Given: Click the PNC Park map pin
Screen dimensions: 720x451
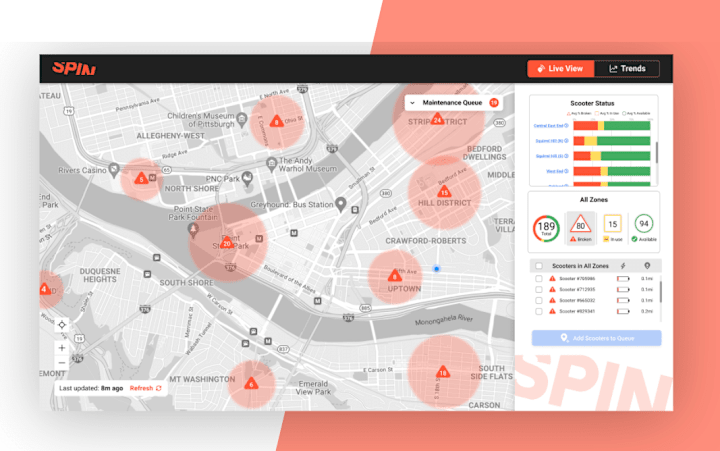Looking at the screenshot, I should click(x=247, y=178).
